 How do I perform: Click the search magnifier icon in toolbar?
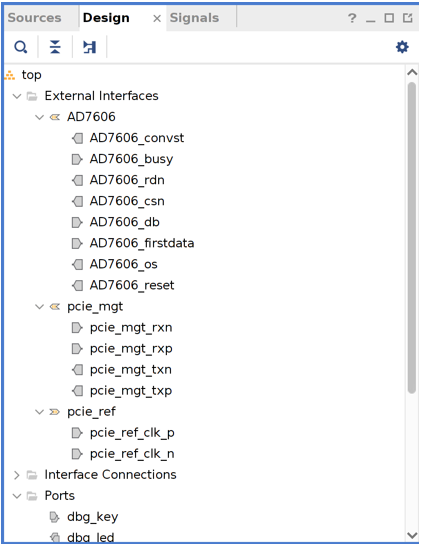click(x=21, y=47)
